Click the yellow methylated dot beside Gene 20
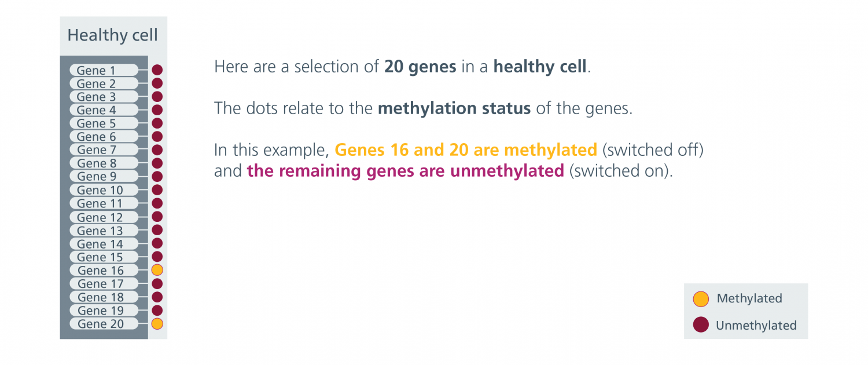The width and height of the screenshot is (868, 365). click(x=157, y=323)
